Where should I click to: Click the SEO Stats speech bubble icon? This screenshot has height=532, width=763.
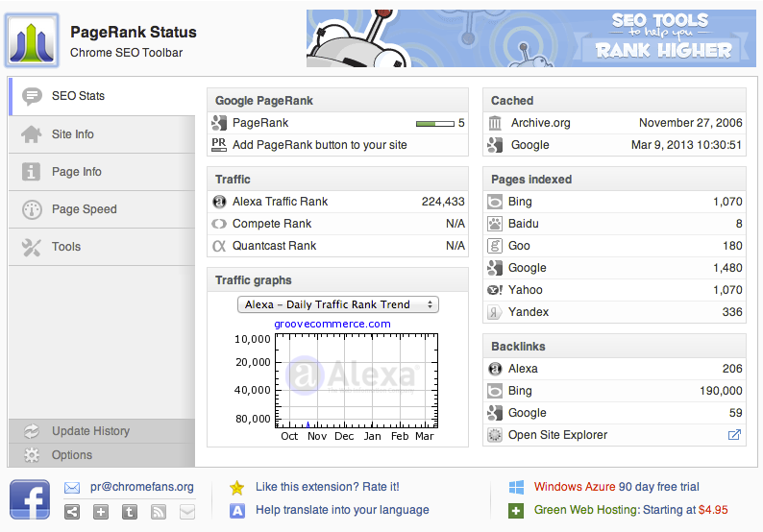coord(32,96)
